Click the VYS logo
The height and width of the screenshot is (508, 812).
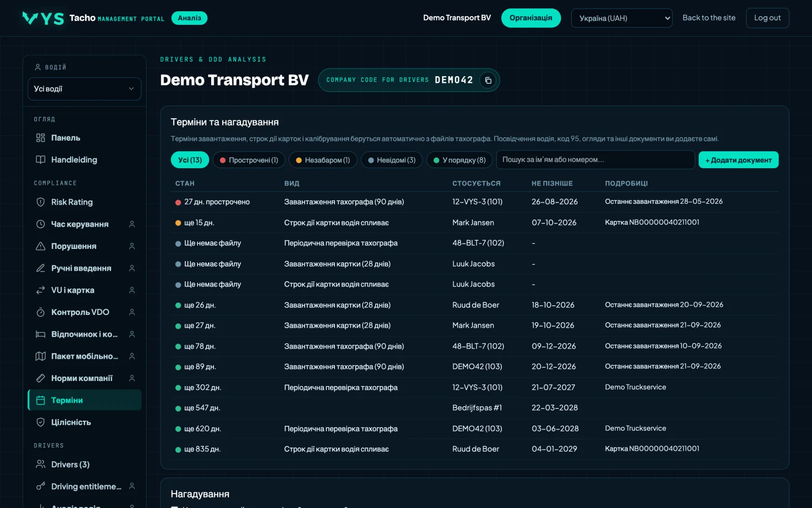(43, 18)
